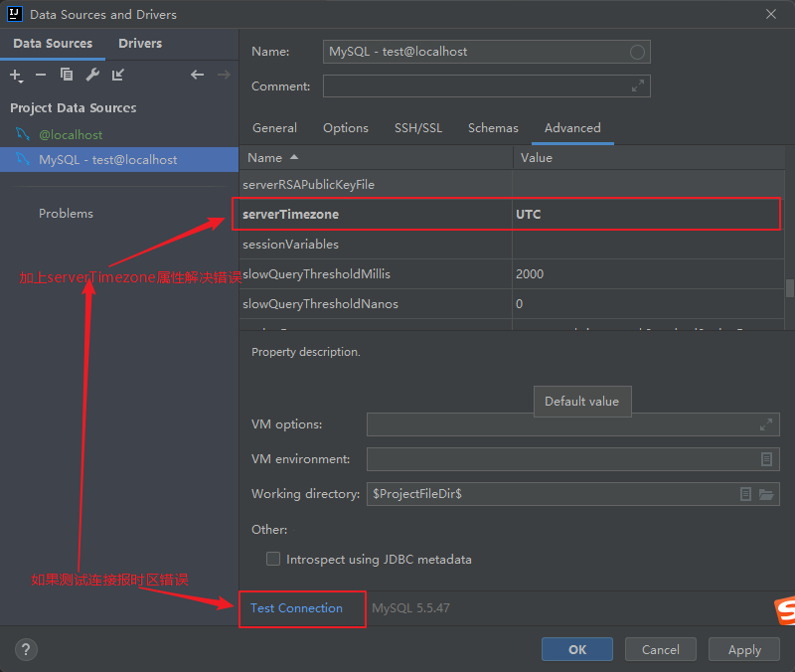795x672 pixels.
Task: Duplicate the selected data source
Action: [67, 75]
